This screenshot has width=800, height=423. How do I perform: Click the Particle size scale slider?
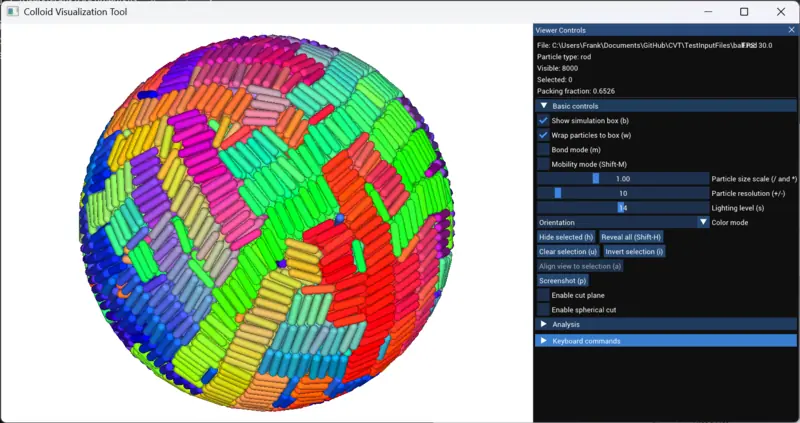tap(623, 178)
